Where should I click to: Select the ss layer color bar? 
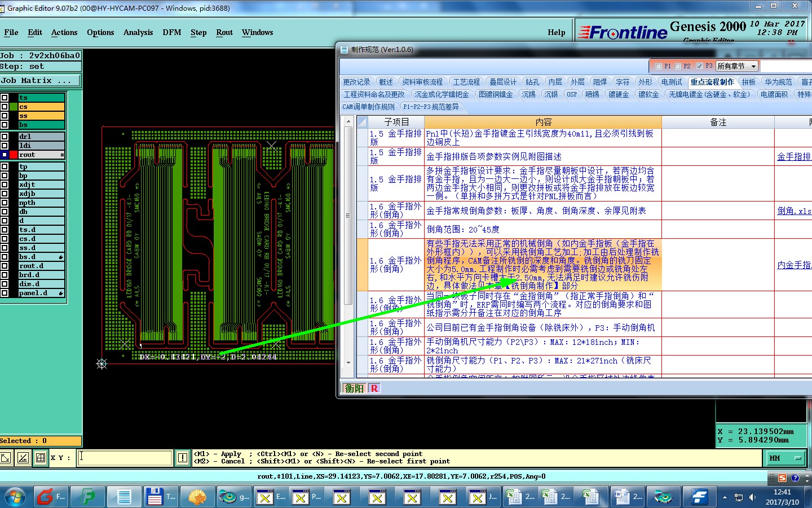[x=41, y=116]
